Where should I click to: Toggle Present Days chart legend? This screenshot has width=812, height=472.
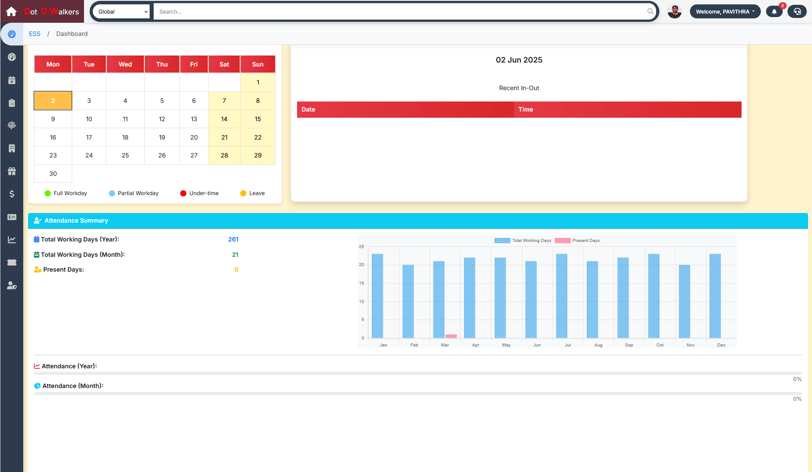point(577,240)
